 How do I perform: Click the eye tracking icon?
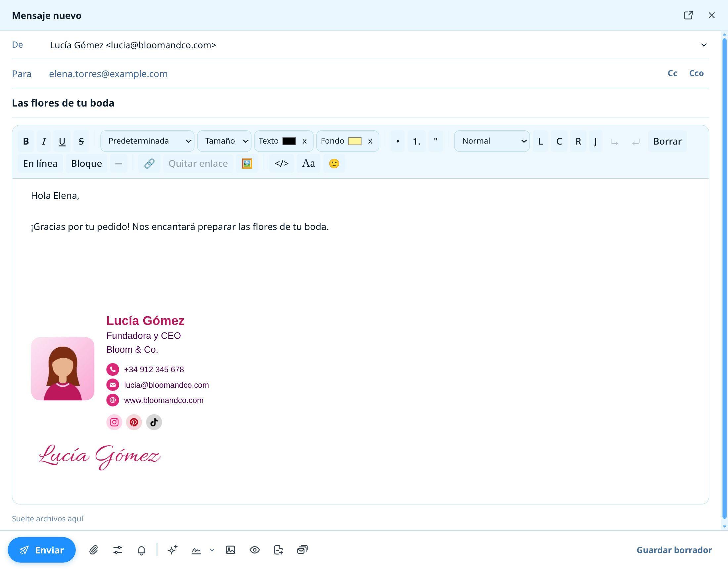(x=255, y=550)
